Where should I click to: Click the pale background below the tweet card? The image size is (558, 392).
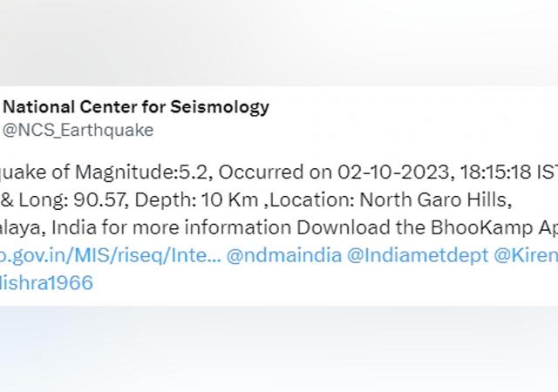pyautogui.click(x=279, y=348)
